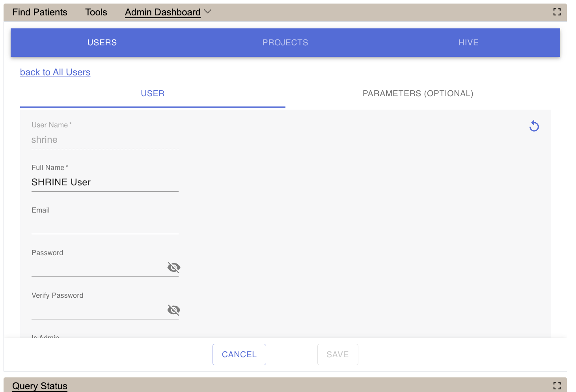The width and height of the screenshot is (576, 392).
Task: Switch to the Projects tab
Action: point(285,43)
